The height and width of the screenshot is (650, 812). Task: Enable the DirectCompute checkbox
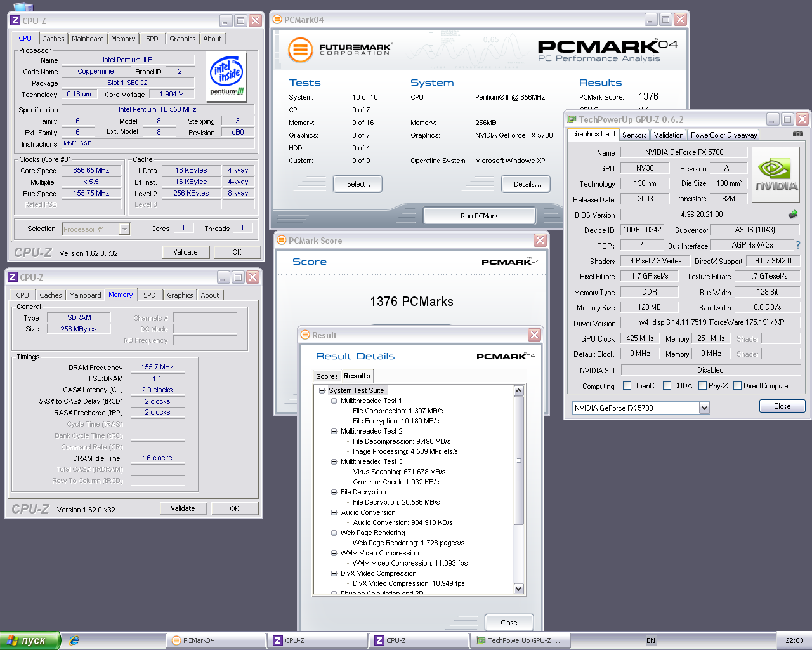(737, 385)
